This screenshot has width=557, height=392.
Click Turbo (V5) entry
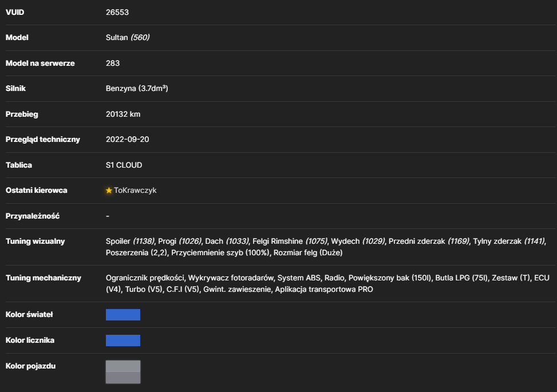point(144,289)
